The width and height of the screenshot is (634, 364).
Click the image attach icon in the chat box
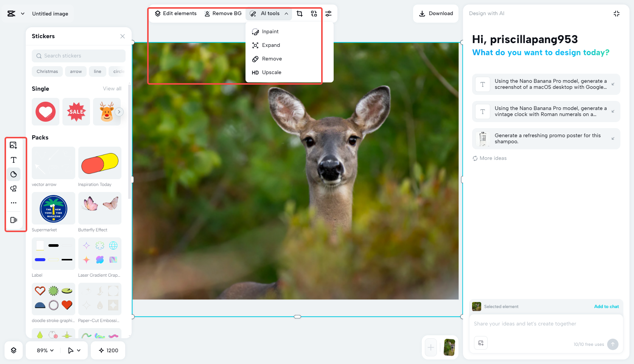481,343
